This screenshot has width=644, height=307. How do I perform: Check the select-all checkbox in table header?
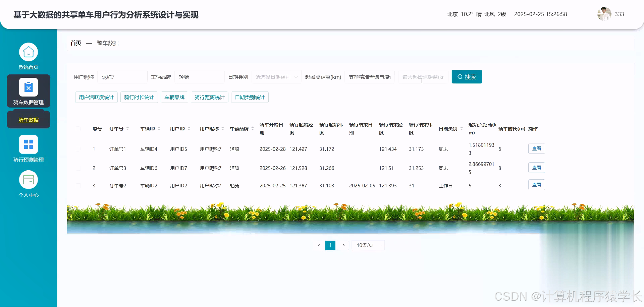tap(78, 128)
